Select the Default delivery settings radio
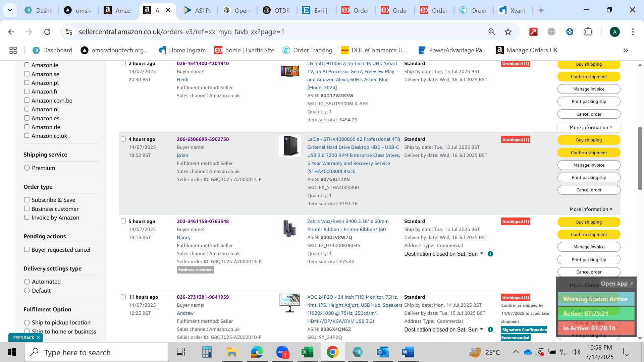644x362 pixels. (x=27, y=291)
